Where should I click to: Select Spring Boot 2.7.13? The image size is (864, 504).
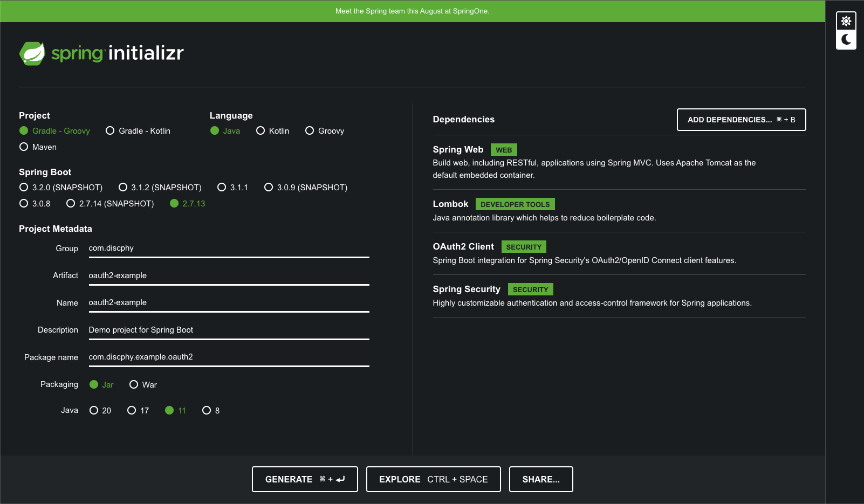[x=188, y=204]
